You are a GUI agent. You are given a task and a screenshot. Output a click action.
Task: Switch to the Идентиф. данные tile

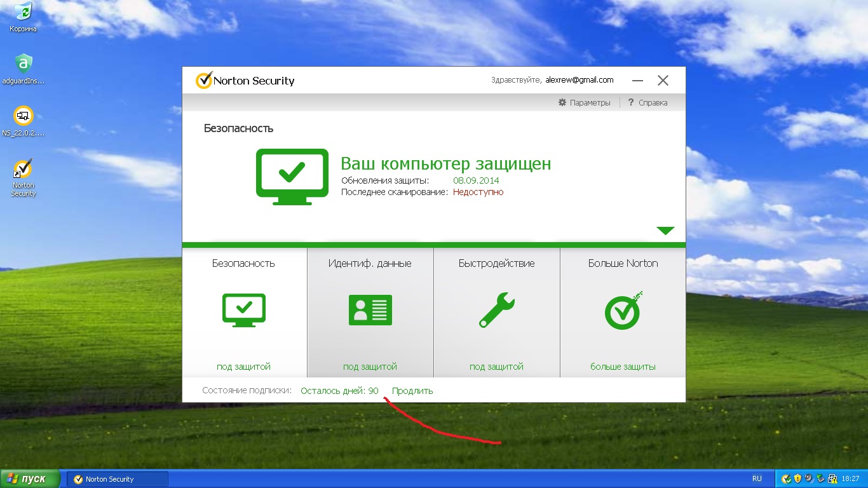click(x=370, y=313)
